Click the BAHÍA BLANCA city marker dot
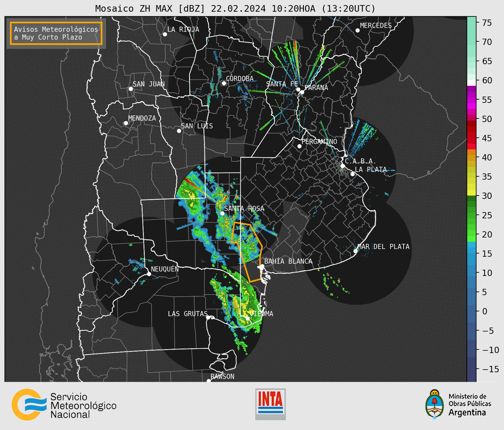This screenshot has width=504, height=430. (262, 266)
